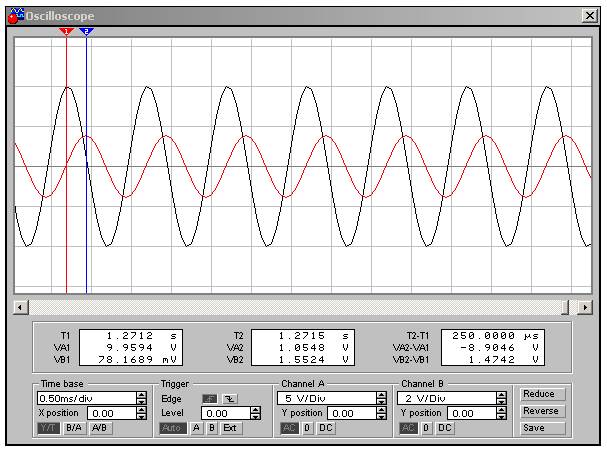Increase the Trigger Level value

(x=255, y=410)
